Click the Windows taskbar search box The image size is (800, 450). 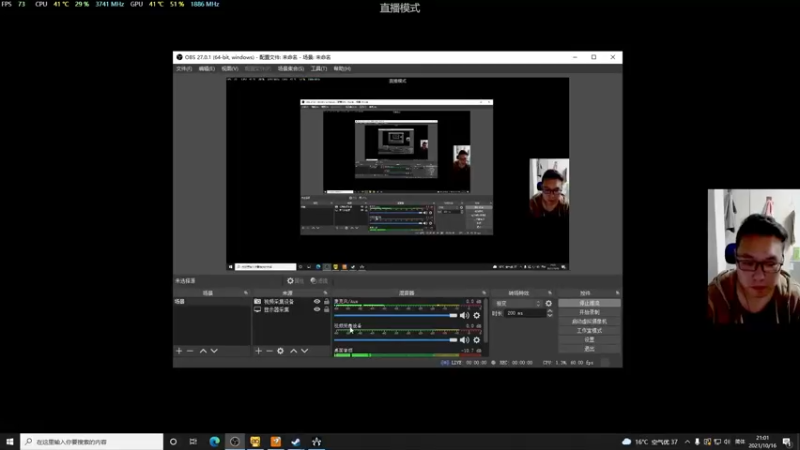(x=92, y=442)
